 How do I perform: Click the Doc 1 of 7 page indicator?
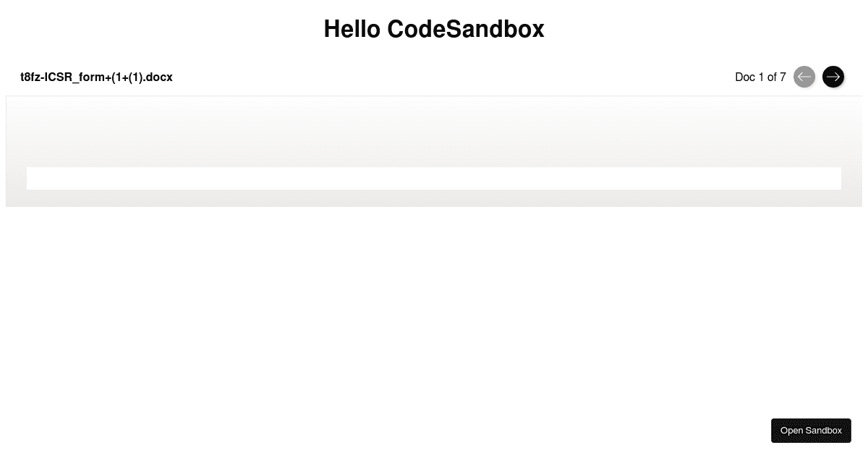760,77
